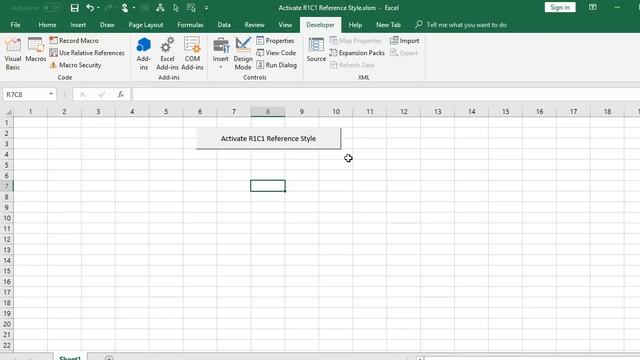Screen dimensions: 640x360
Task: Switch to the Insert ribbon tab
Action: [78, 25]
